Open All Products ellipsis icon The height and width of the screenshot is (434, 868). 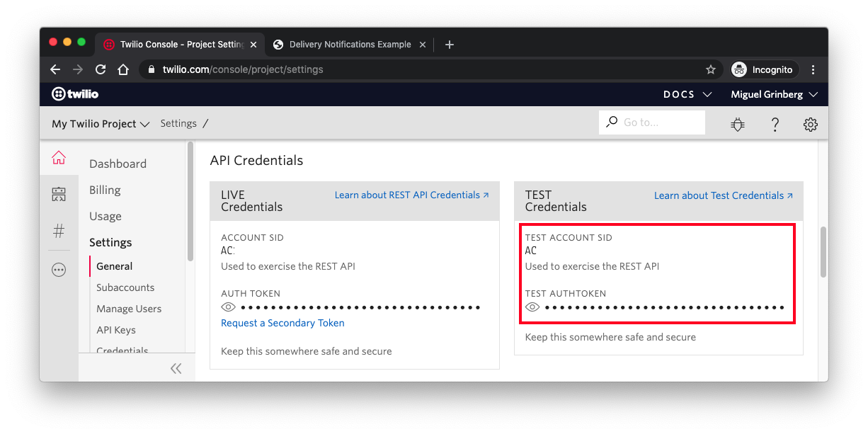point(59,270)
